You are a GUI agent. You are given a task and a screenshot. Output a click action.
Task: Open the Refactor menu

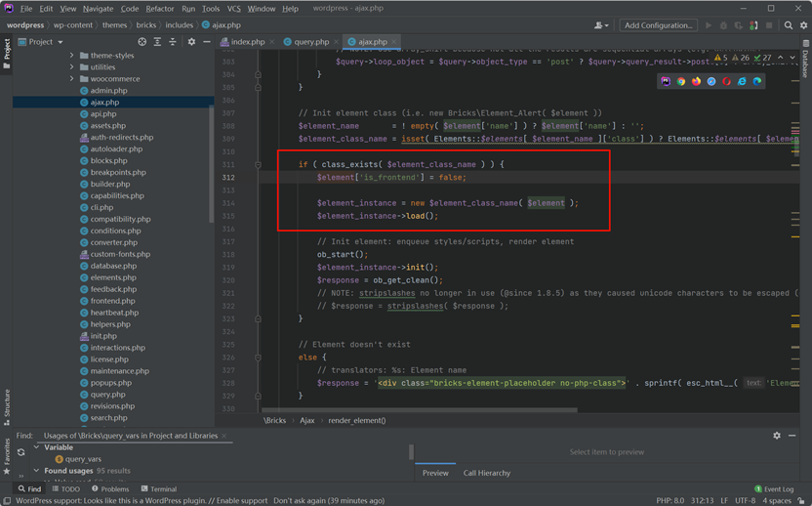click(x=160, y=8)
